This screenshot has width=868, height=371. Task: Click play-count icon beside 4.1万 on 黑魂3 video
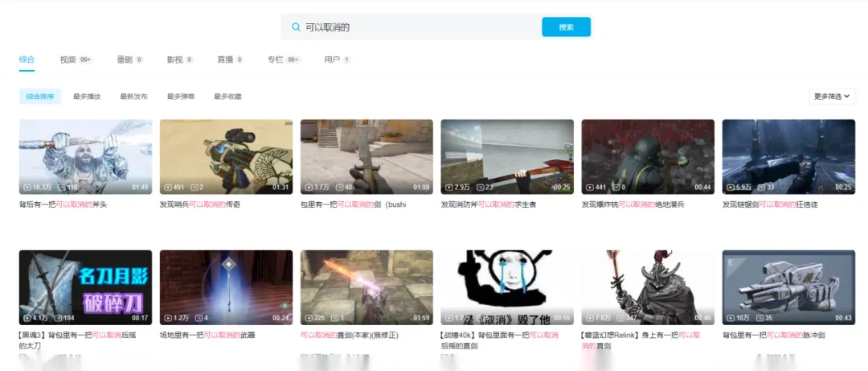pyautogui.click(x=27, y=319)
